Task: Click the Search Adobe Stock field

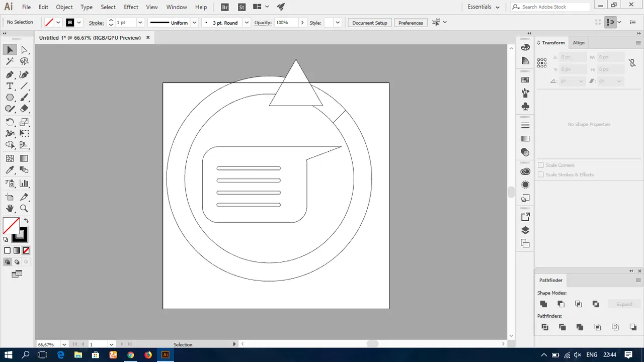Action: click(x=550, y=7)
